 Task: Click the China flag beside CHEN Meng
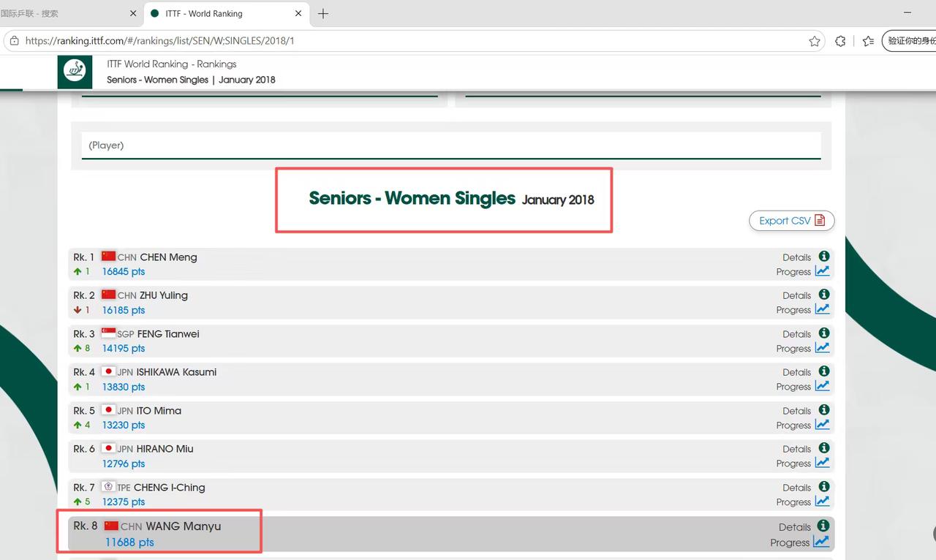click(108, 256)
